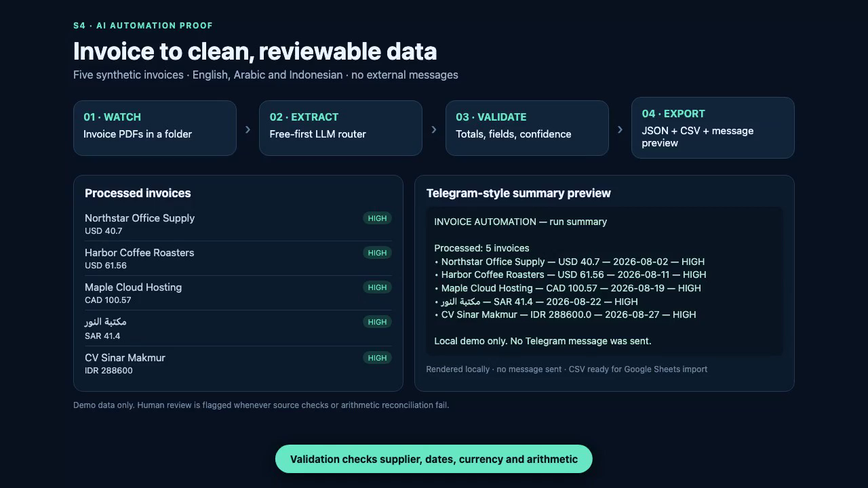Screen dimensions: 868x488
Task: Click the "Rendered locally" footer note
Action: tap(567, 369)
